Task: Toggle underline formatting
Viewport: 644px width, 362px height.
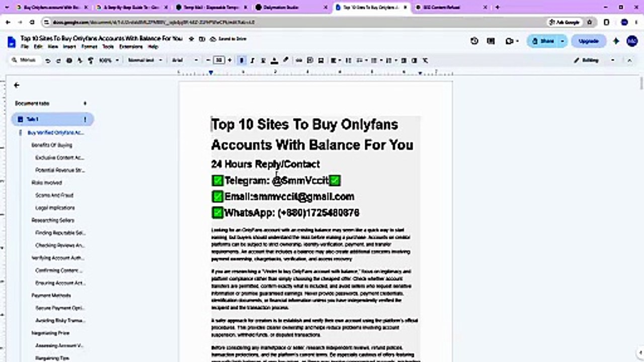Action: 263,60
